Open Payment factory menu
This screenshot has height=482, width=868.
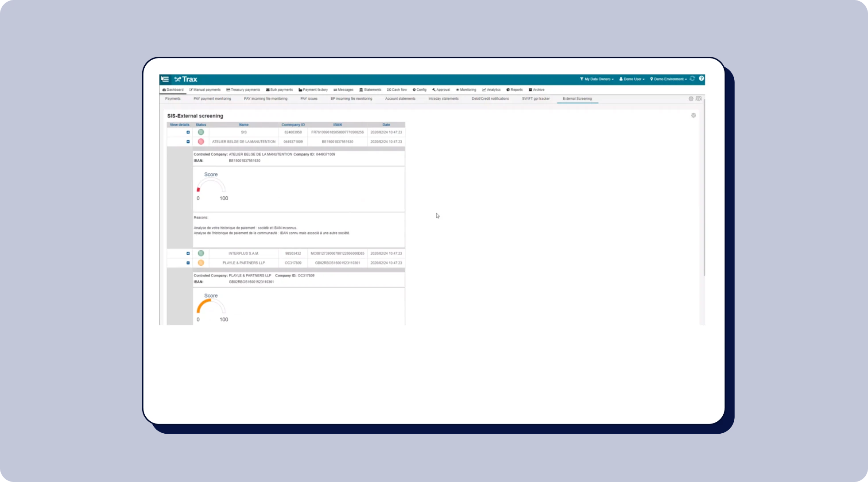click(x=313, y=90)
